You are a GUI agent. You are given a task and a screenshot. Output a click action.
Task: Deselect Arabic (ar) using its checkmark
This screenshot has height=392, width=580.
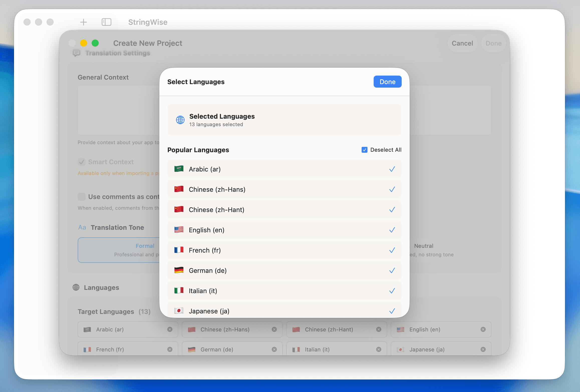pos(392,169)
